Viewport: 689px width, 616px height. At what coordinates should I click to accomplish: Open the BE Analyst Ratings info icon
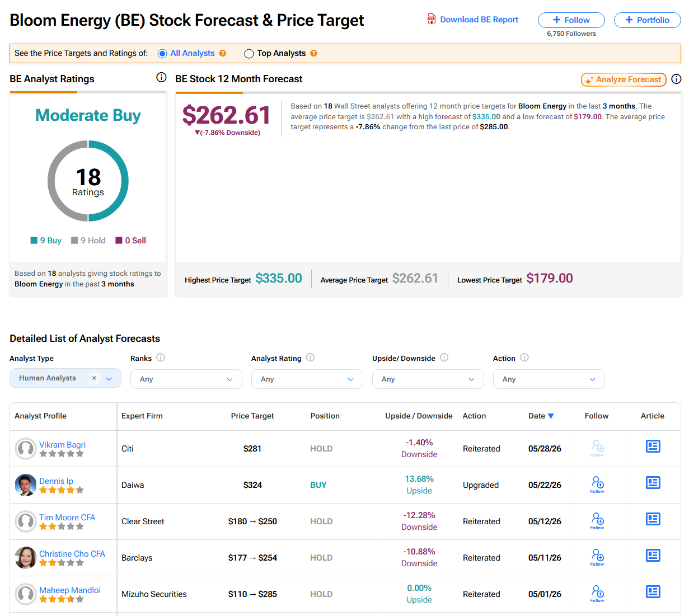pyautogui.click(x=161, y=77)
